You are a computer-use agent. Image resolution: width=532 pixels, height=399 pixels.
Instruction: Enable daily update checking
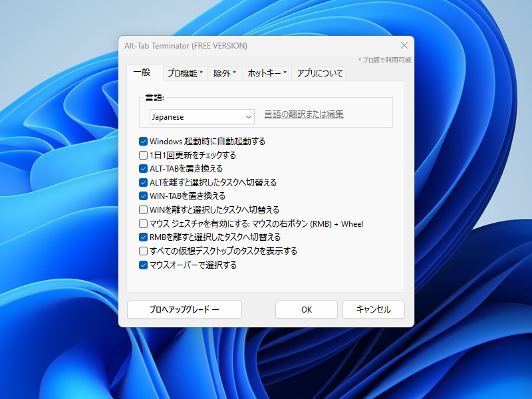coord(142,155)
